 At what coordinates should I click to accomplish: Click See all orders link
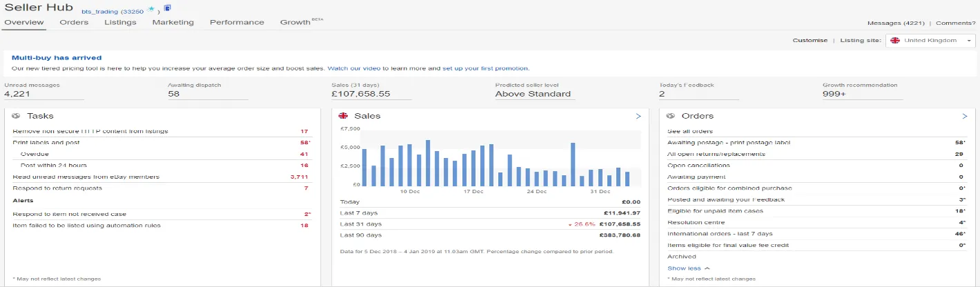click(690, 131)
